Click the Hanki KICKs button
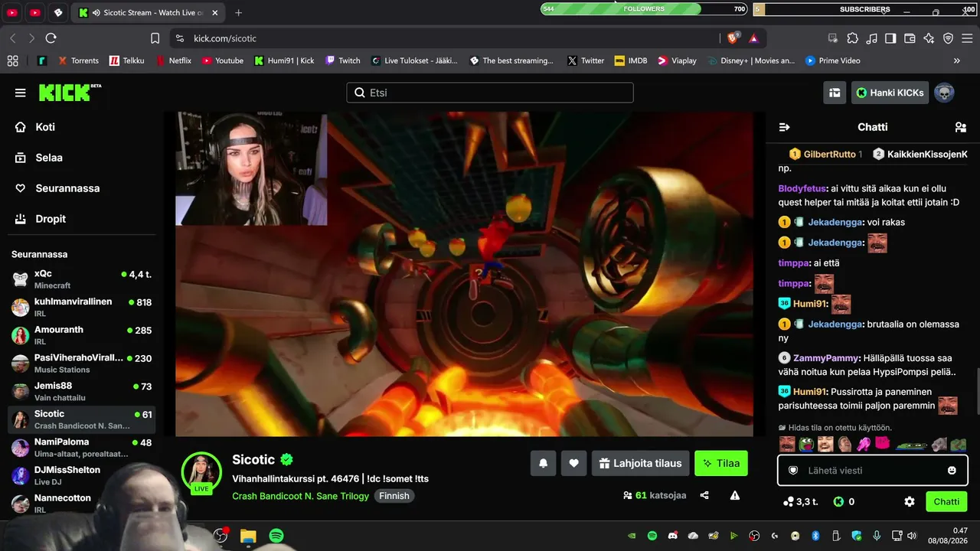Screen dimensions: 980x551 click(x=890, y=93)
